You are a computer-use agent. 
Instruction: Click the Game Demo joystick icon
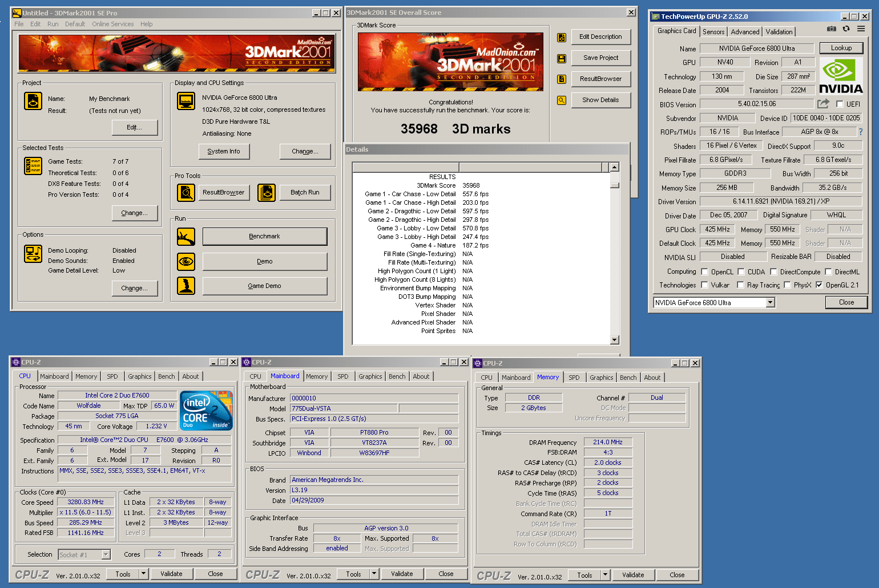tap(186, 286)
